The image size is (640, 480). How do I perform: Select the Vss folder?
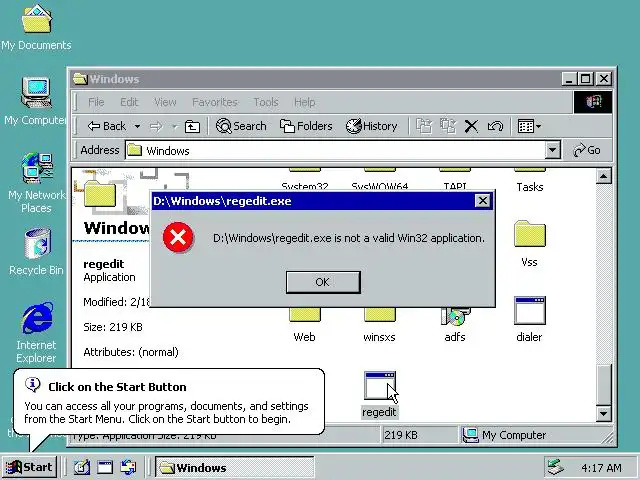(530, 244)
